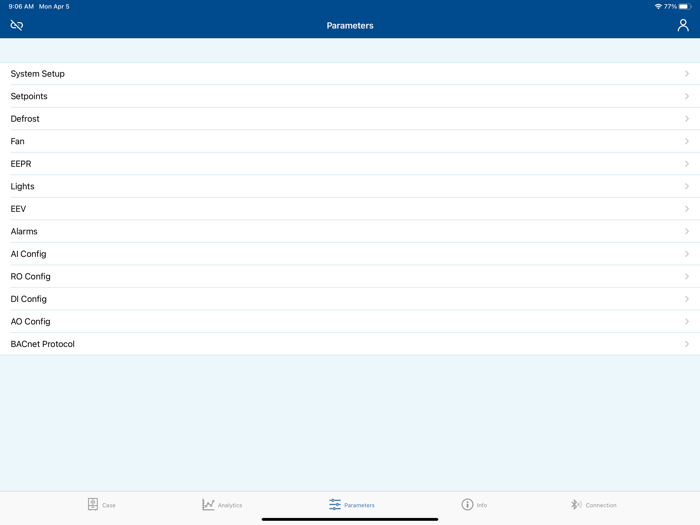
Task: Open the user profile icon
Action: [x=683, y=25]
